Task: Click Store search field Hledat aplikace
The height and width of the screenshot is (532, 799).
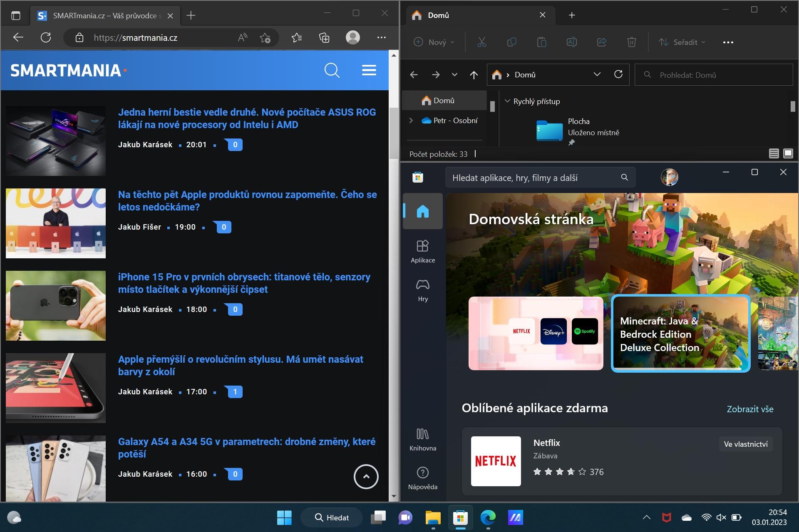Action: point(540,178)
